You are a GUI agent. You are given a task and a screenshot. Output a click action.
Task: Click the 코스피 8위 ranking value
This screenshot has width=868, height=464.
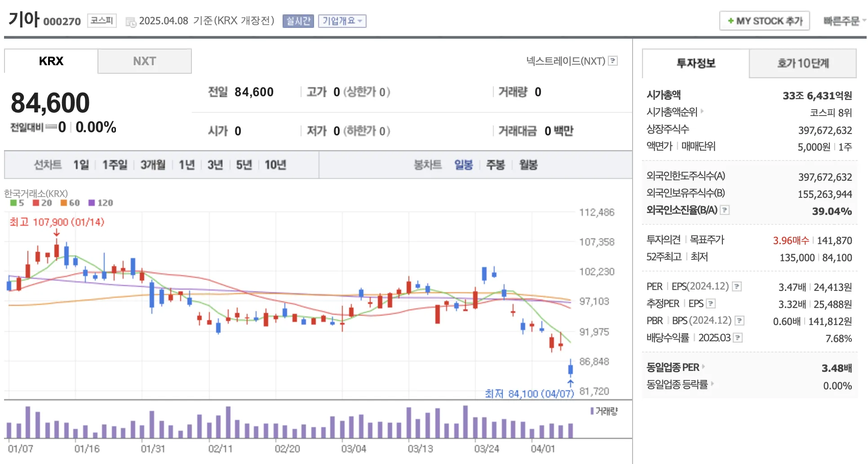[831, 113]
